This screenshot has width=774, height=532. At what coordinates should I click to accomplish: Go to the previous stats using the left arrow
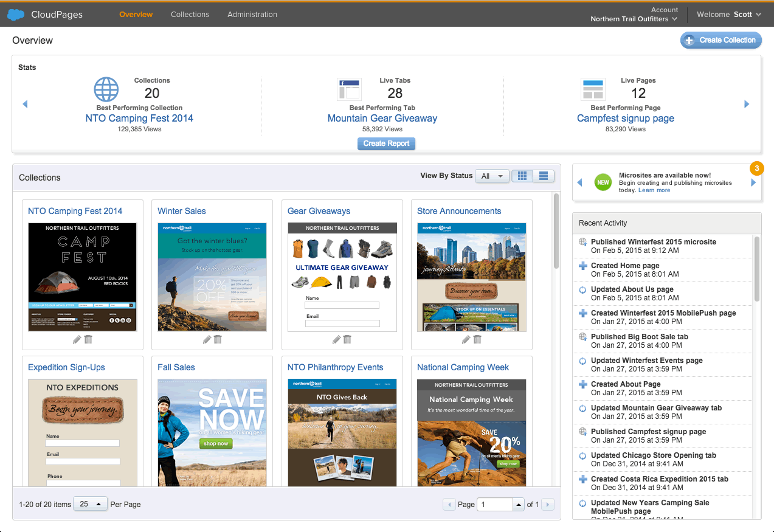pos(25,105)
